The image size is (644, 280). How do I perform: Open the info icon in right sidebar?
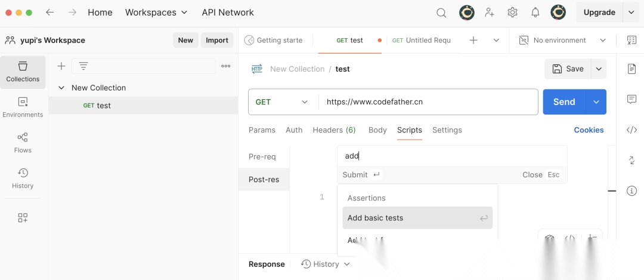click(631, 191)
